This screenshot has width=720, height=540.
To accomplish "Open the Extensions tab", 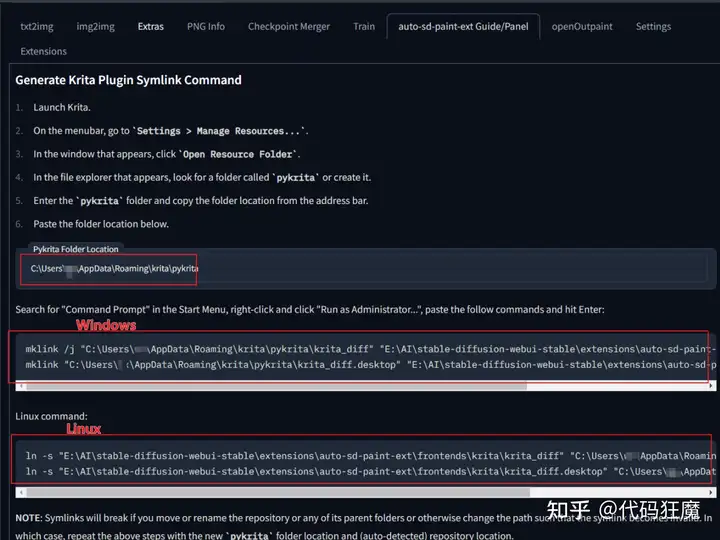I will (x=44, y=51).
